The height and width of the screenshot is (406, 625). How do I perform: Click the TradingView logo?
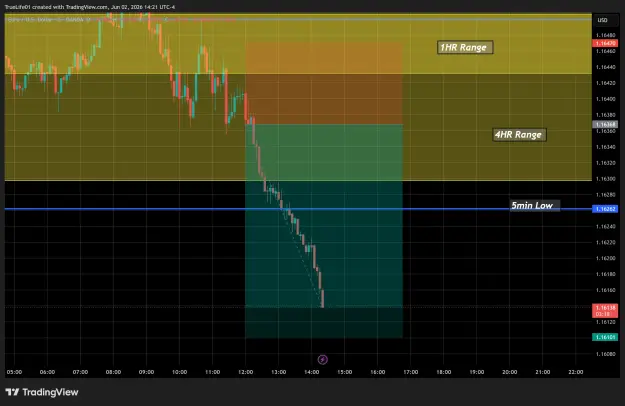[x=42, y=392]
